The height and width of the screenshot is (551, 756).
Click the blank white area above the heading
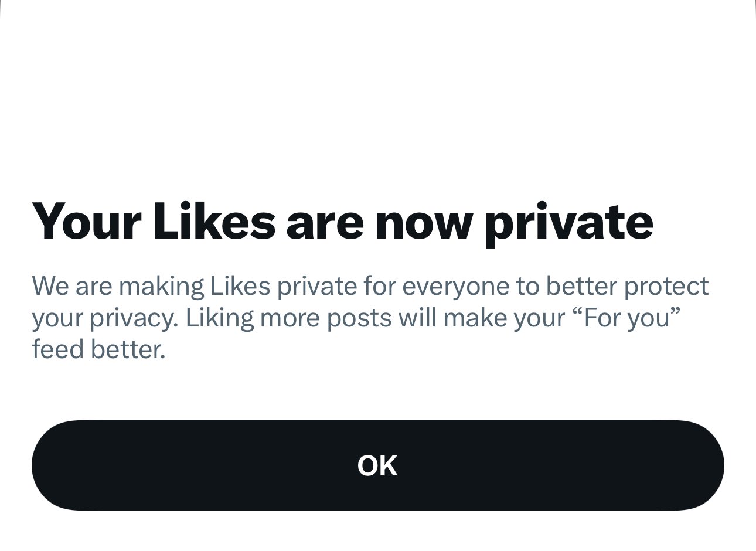[378, 94]
